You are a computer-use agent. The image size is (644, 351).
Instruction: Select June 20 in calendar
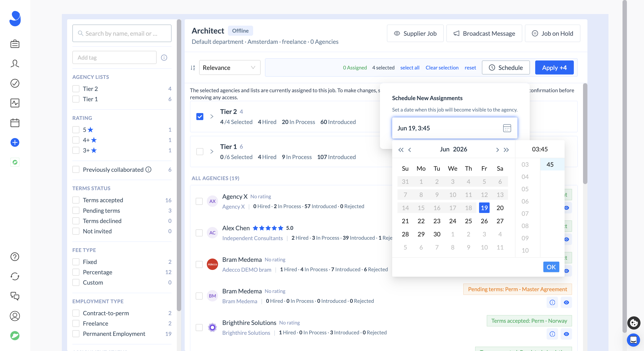click(x=500, y=208)
